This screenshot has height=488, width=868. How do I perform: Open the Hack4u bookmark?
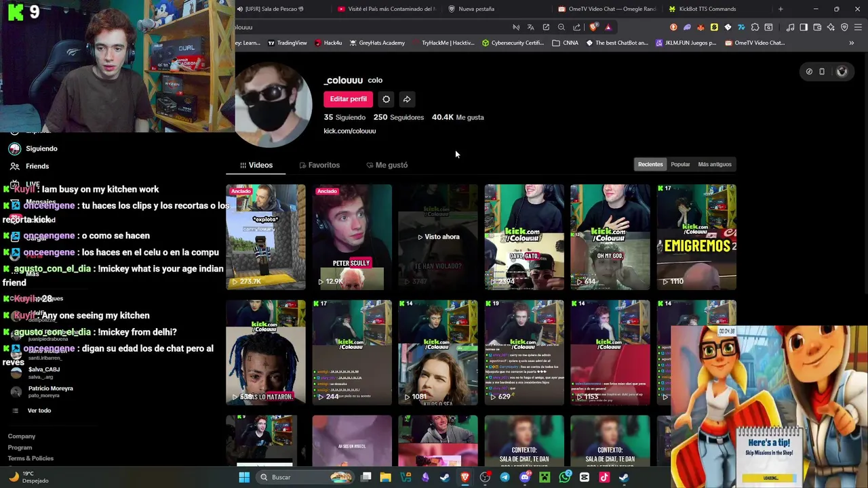pos(328,43)
